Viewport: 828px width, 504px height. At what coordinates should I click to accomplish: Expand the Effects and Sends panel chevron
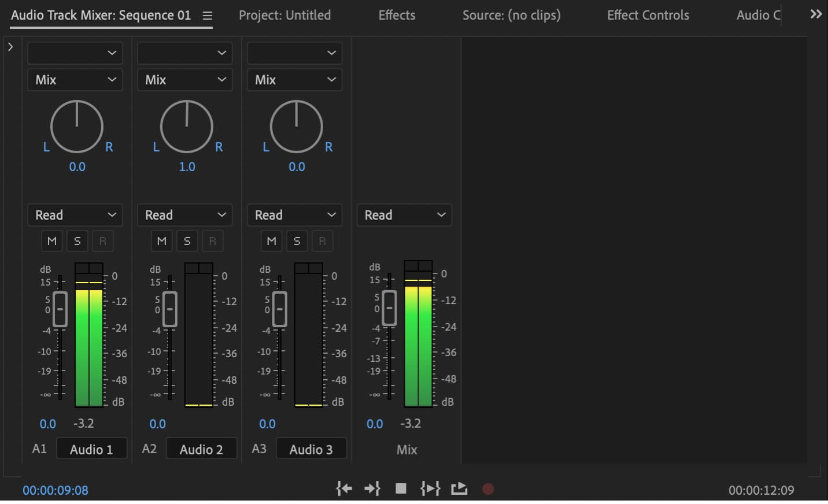[10, 46]
